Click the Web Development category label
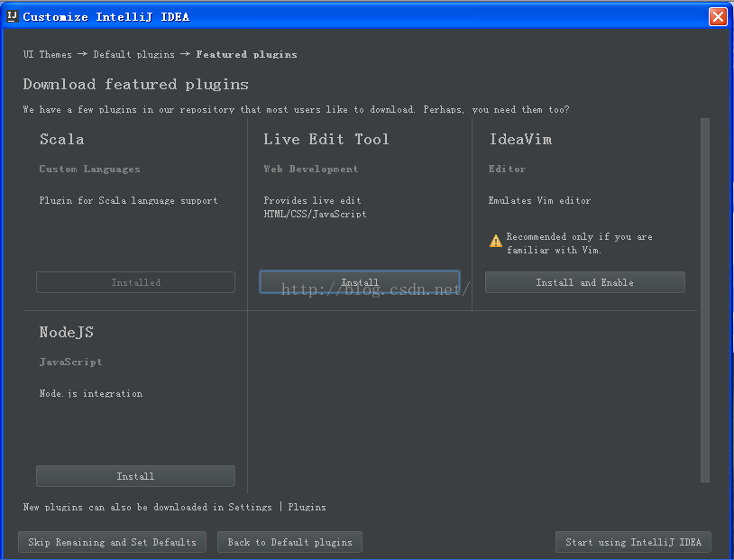This screenshot has height=560, width=734. tap(311, 169)
